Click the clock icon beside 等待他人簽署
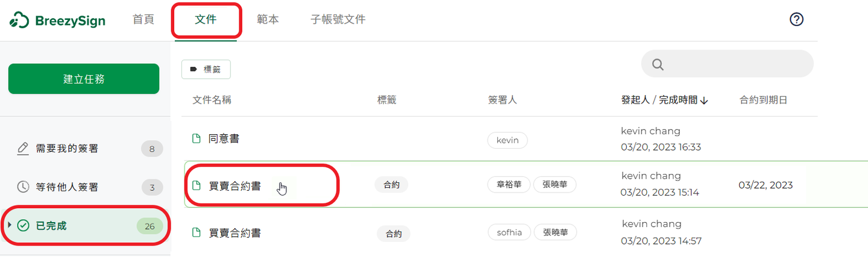This screenshot has width=868, height=263. (23, 187)
